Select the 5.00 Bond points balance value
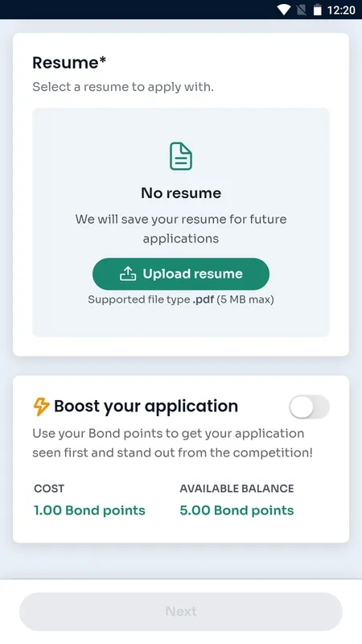Image resolution: width=362 pixels, height=644 pixels. [237, 510]
